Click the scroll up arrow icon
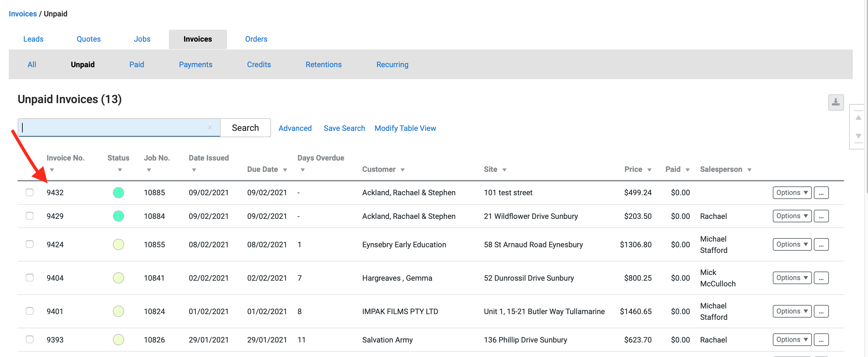 tap(858, 118)
